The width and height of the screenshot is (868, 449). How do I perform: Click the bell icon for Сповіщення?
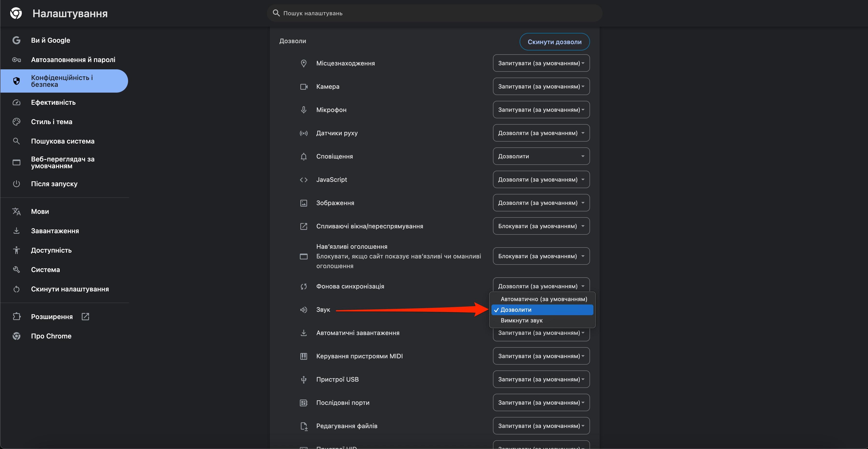click(303, 156)
